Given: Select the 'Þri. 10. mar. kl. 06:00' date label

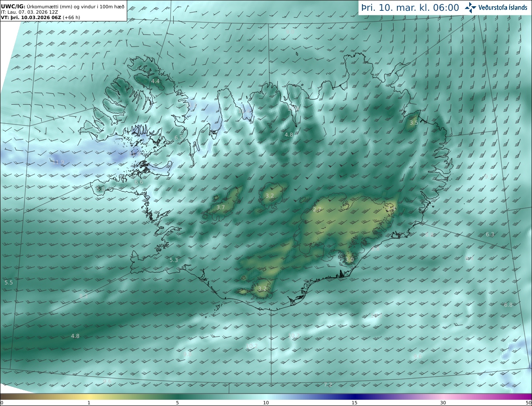Looking at the screenshot, I should [410, 7].
